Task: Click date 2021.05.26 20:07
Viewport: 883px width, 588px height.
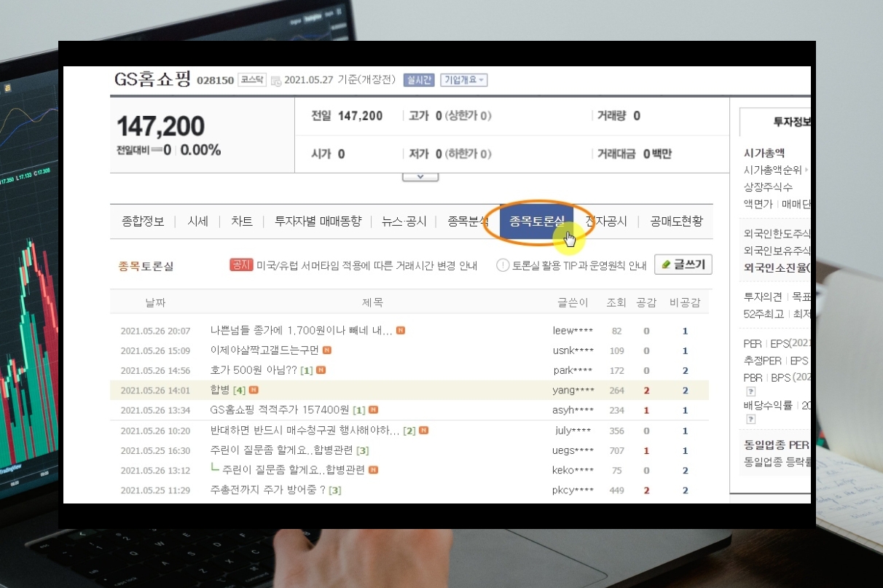Action: click(x=155, y=331)
